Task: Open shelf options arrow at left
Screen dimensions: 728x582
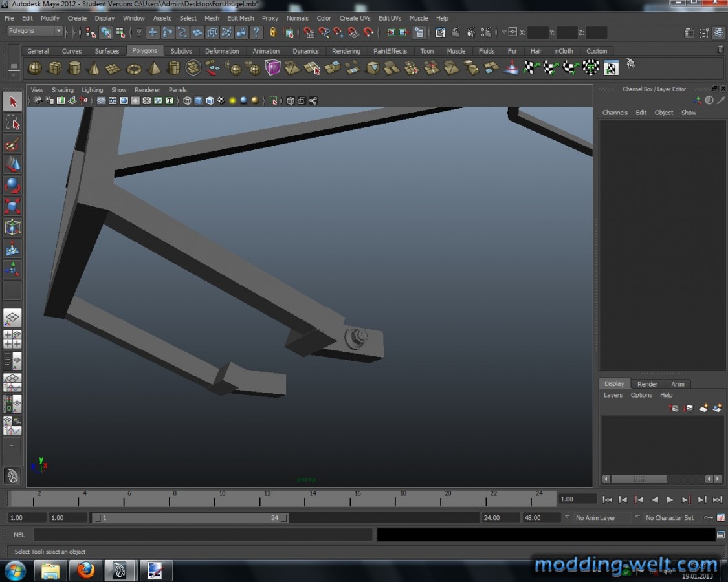Action: [x=14, y=74]
